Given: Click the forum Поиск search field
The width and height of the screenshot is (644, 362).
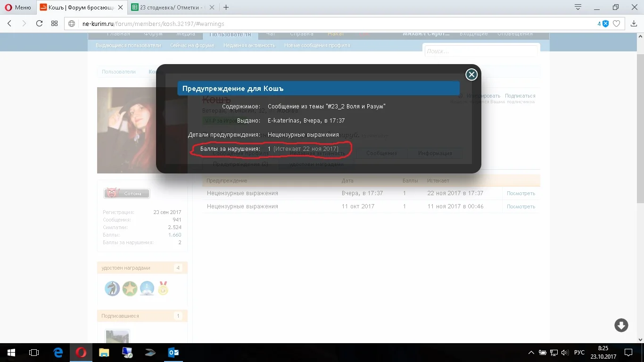Looking at the screenshot, I should (x=481, y=51).
